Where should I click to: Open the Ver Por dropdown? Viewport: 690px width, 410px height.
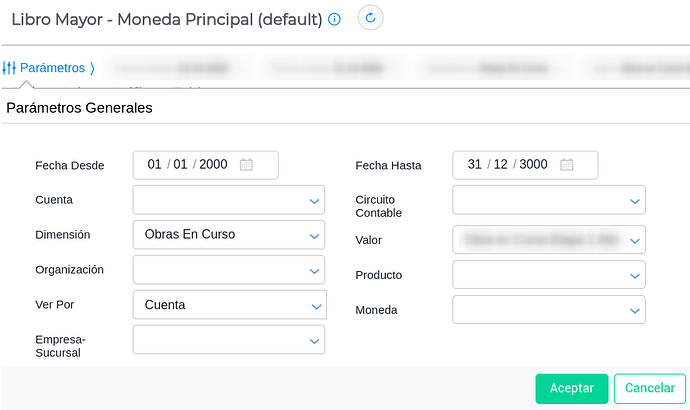[x=230, y=304]
